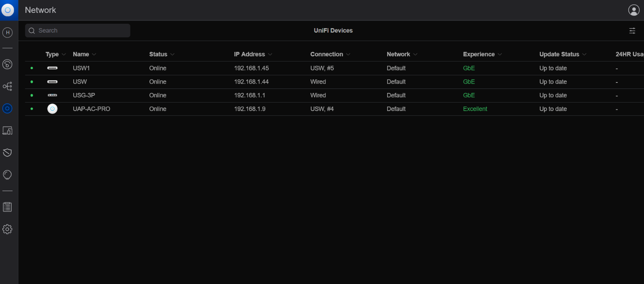Open the Insights lightbulb icon

8,175
